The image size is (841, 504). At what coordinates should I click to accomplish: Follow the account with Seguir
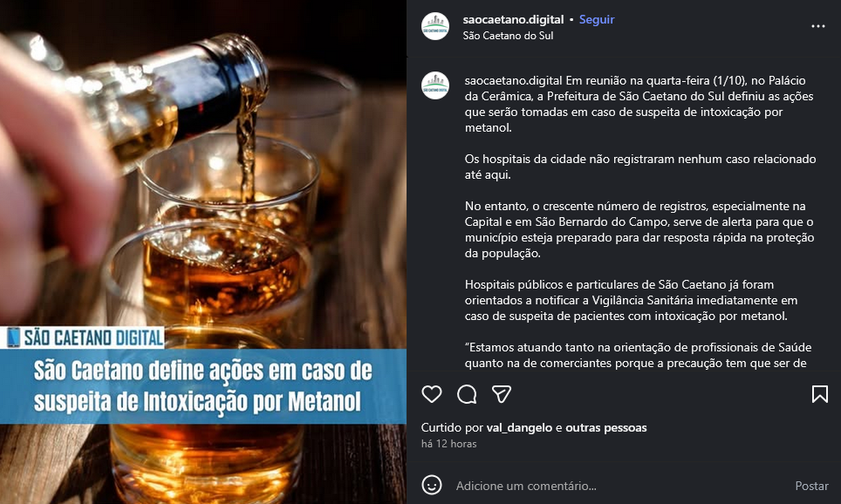click(x=597, y=19)
